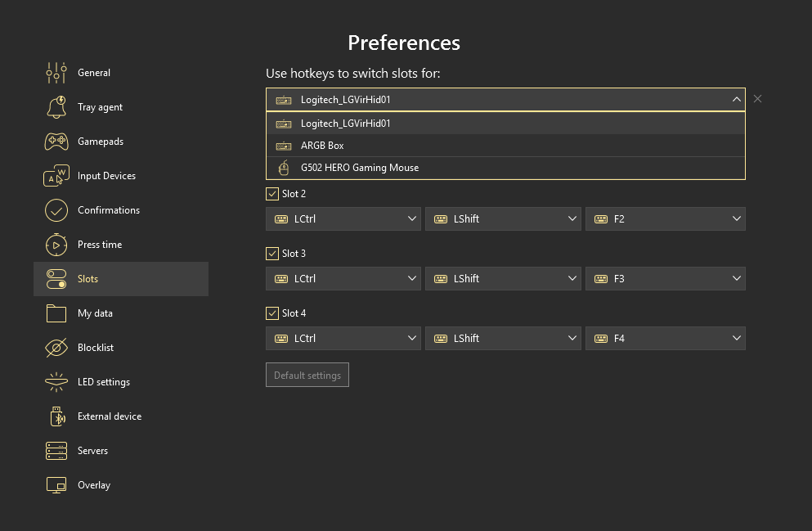Select the Gamepads controller icon
Image resolution: width=812 pixels, height=531 pixels.
coord(56,142)
